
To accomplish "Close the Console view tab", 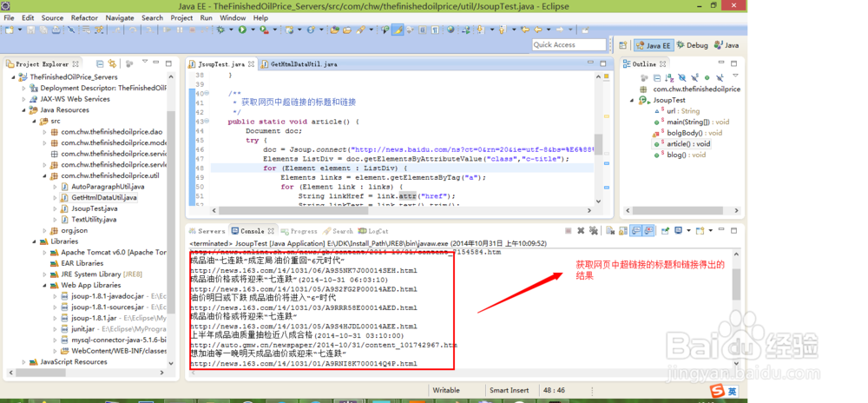I will coord(271,231).
